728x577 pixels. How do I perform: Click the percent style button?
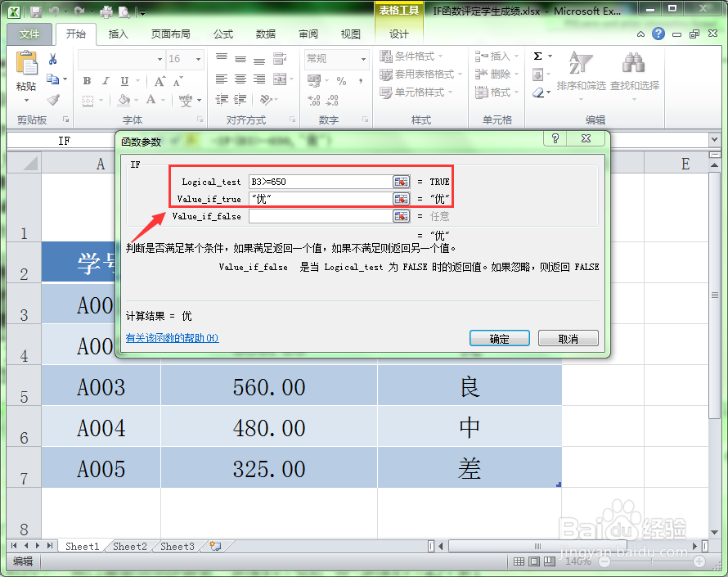(x=341, y=81)
